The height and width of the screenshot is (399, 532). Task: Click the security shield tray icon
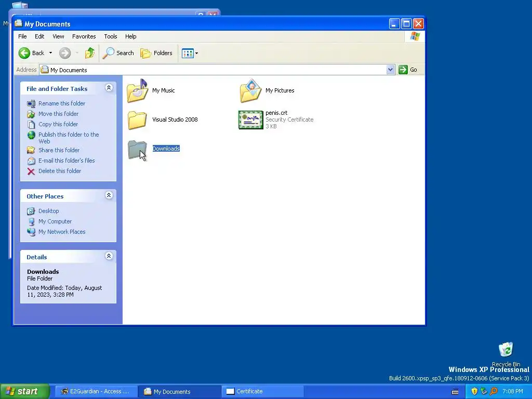(474, 392)
